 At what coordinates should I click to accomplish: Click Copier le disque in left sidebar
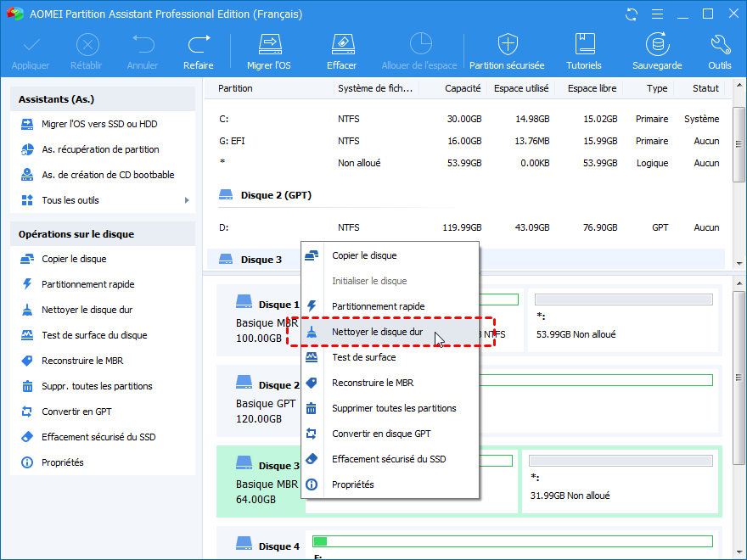pos(74,259)
